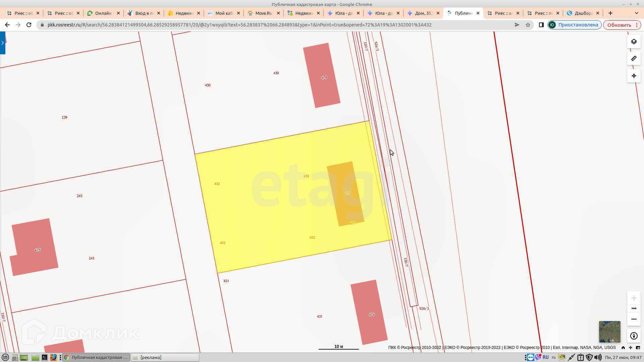Switch to the Move.Ru tab
644x362 pixels.
pyautogui.click(x=263, y=13)
